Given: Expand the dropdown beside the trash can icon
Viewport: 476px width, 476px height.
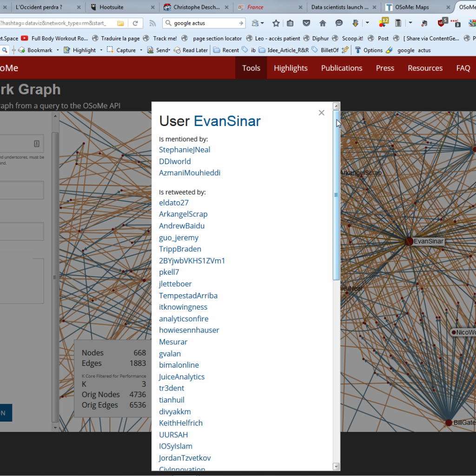Looking at the screenshot, I should (410, 23).
